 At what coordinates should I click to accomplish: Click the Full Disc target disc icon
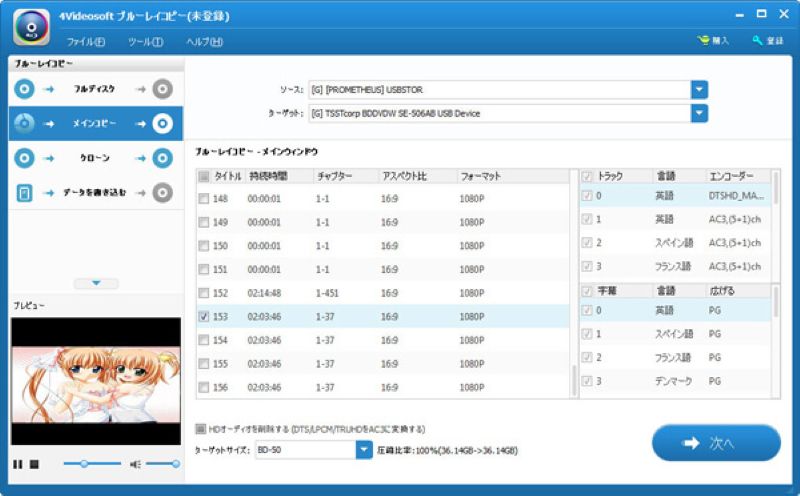[x=162, y=89]
